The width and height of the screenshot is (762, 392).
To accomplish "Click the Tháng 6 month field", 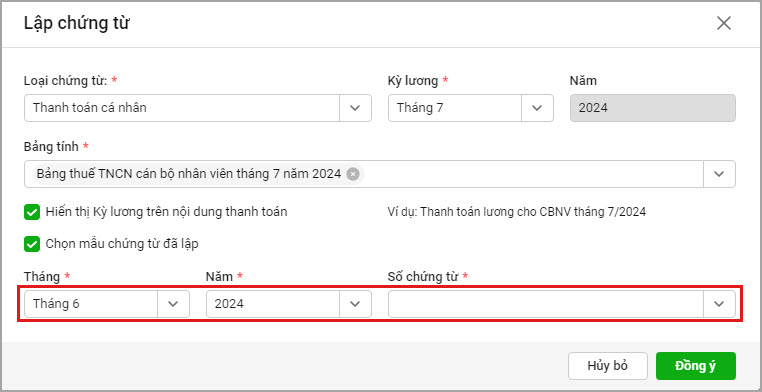I will 91,304.
